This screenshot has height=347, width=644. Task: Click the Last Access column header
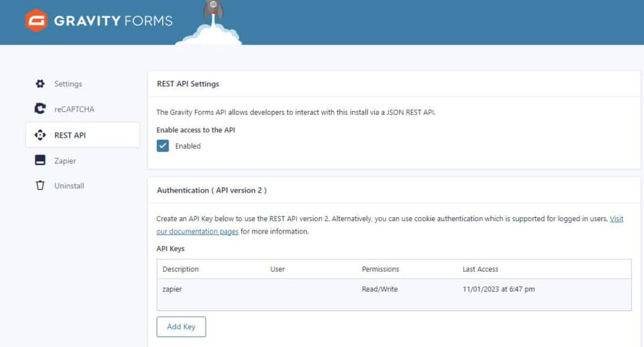click(x=480, y=269)
